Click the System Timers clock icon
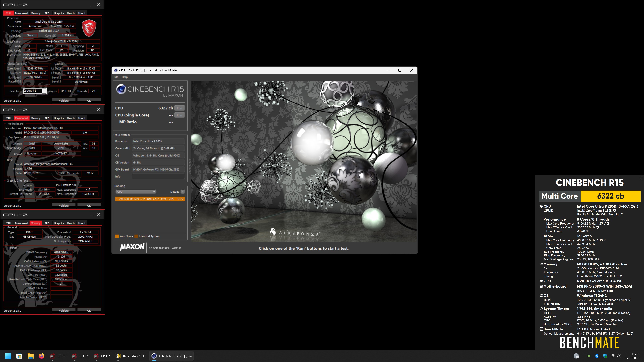Viewport: 644px width, 362px height. click(x=541, y=309)
